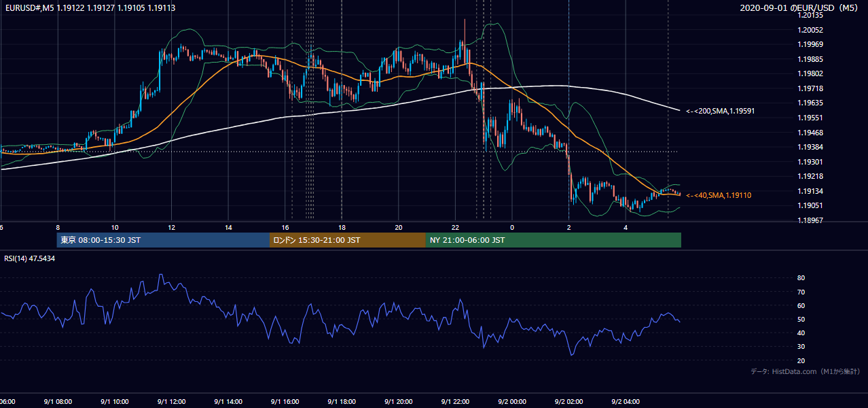Click hour mark 12 above the session bars
868x408 pixels.
point(172,228)
